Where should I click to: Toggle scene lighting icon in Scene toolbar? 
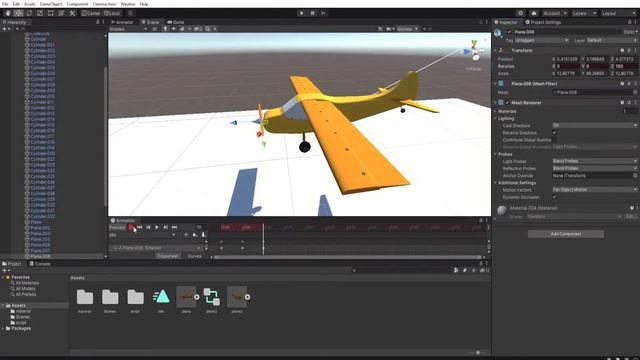pos(166,29)
